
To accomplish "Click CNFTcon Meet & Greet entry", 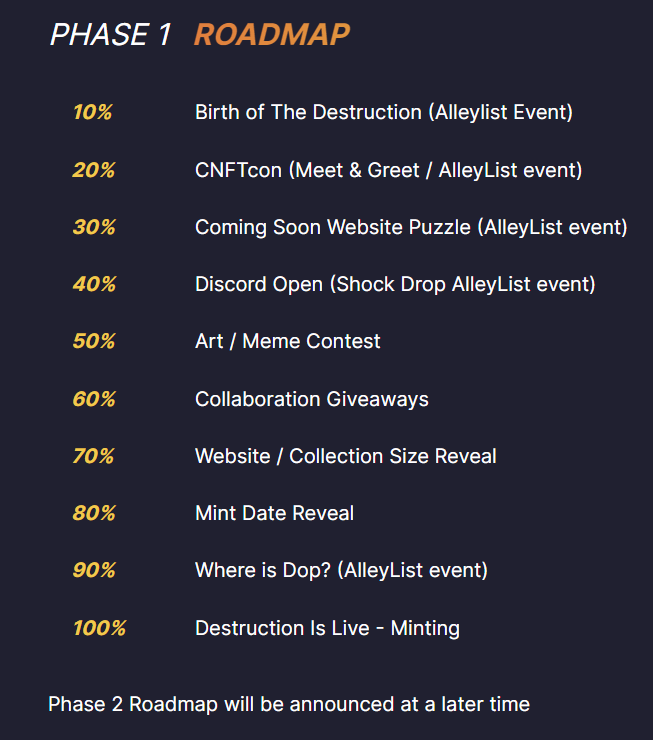I will point(388,170).
